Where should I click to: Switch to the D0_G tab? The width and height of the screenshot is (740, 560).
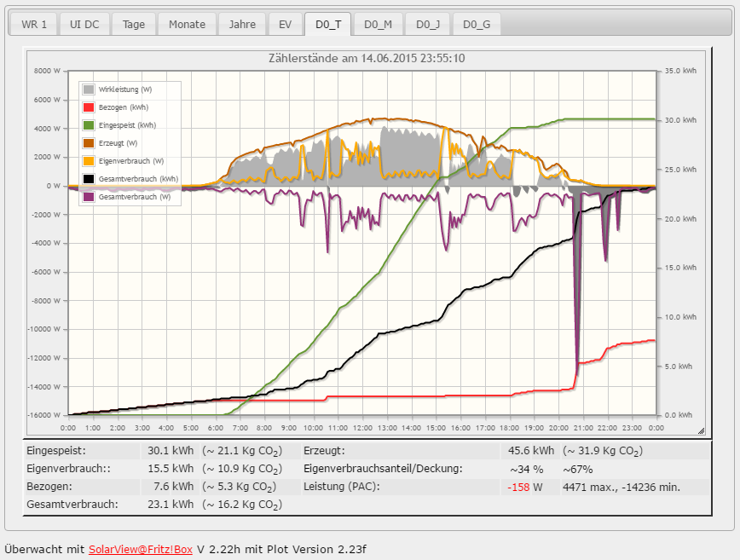(x=477, y=24)
